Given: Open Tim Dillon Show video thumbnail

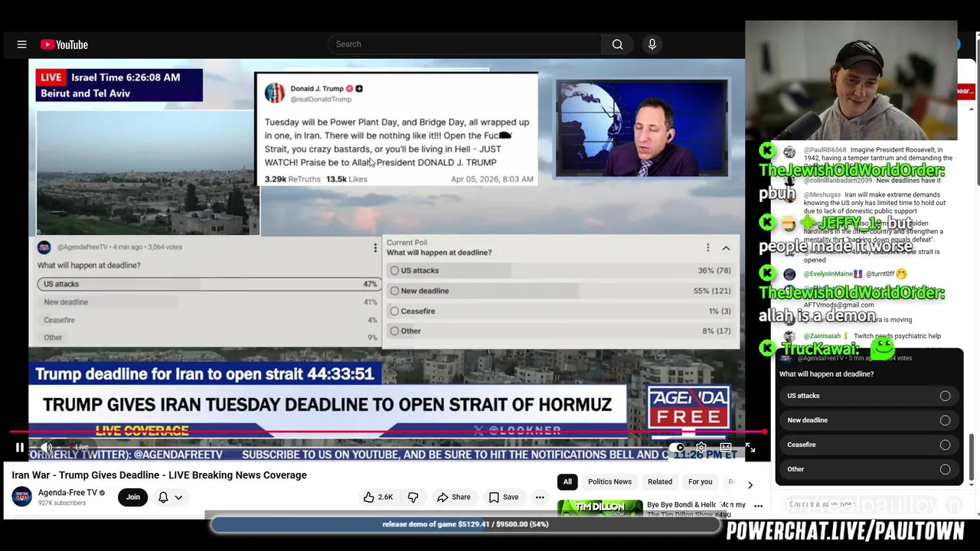Looking at the screenshot, I should click(600, 508).
